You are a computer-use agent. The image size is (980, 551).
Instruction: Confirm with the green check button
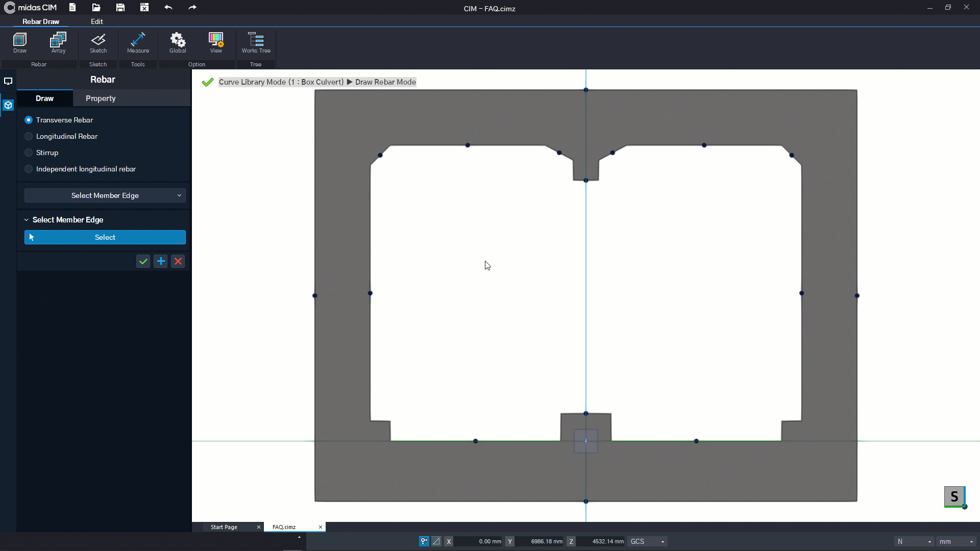tap(143, 261)
